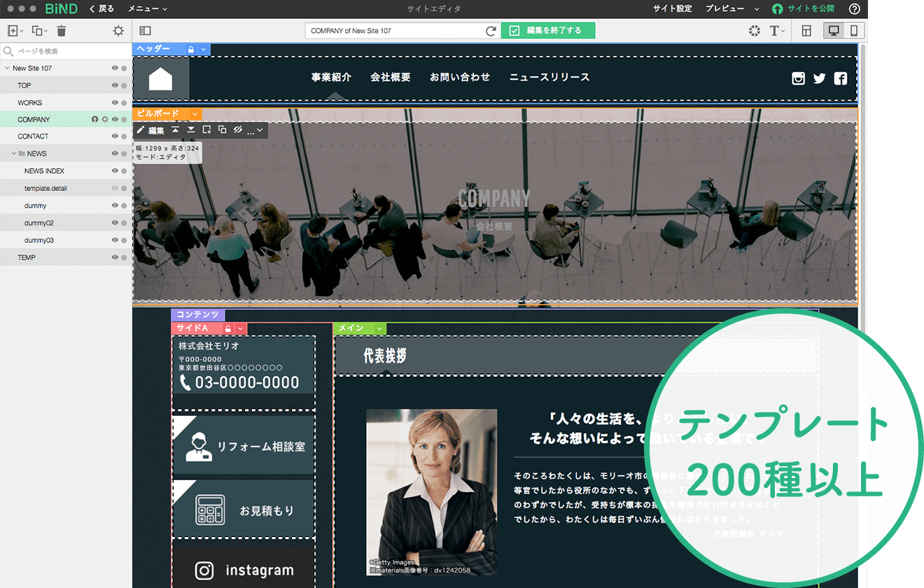Screen dimensions: 924x588
Task: Click the add new page icon
Action: coord(13,31)
